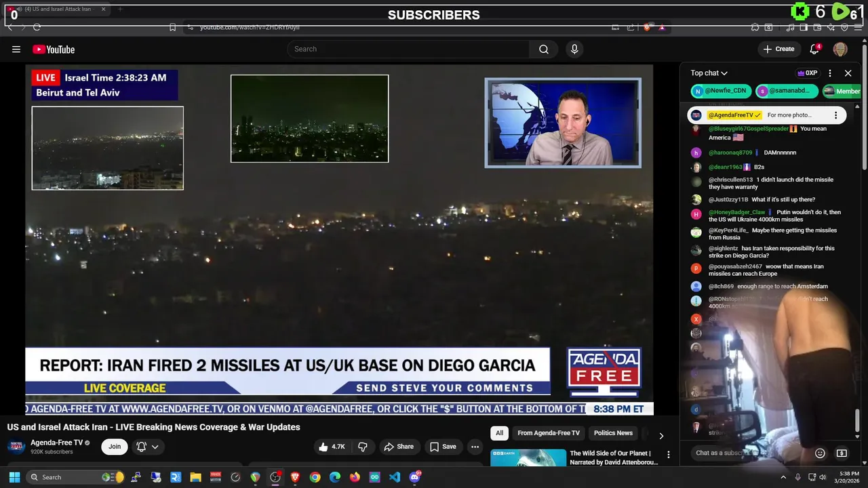
Task: Save the video to playlist
Action: coord(442,447)
